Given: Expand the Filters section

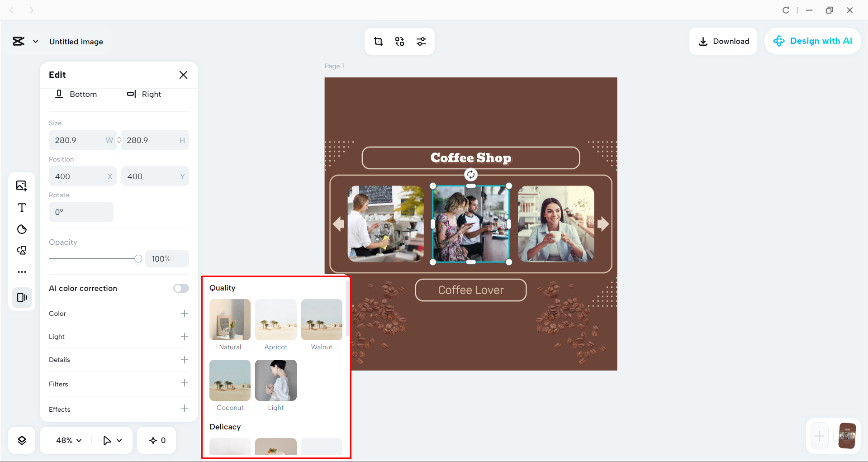Looking at the screenshot, I should coord(184,383).
